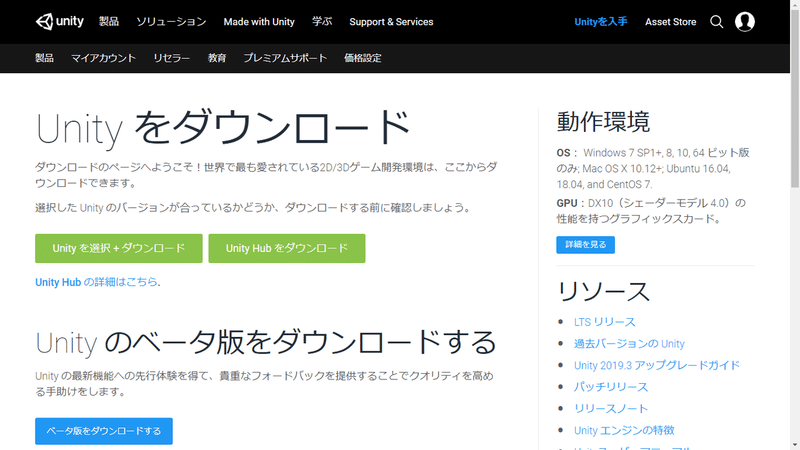Click the 詳細を見る button
The image size is (800, 450).
click(x=585, y=244)
